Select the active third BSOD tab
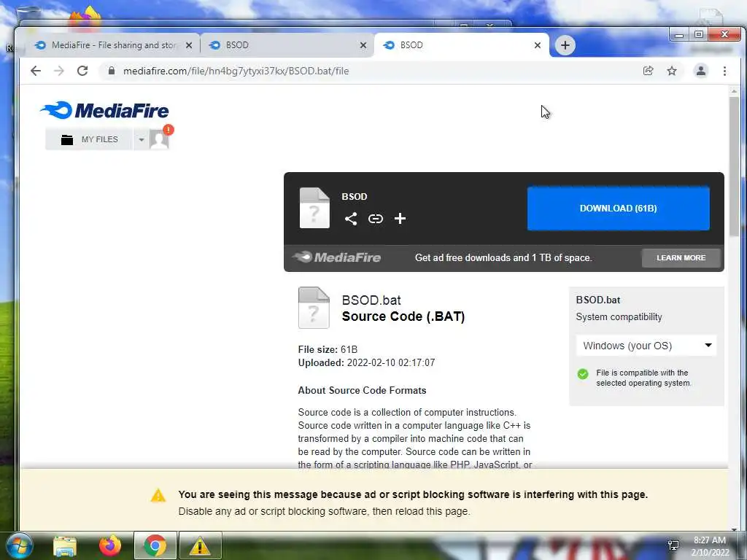 tap(461, 45)
